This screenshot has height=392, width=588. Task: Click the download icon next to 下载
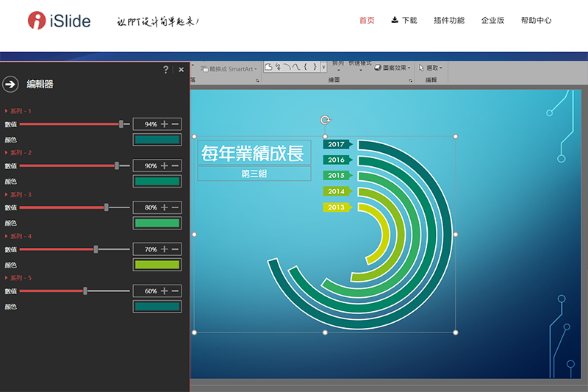(x=395, y=20)
